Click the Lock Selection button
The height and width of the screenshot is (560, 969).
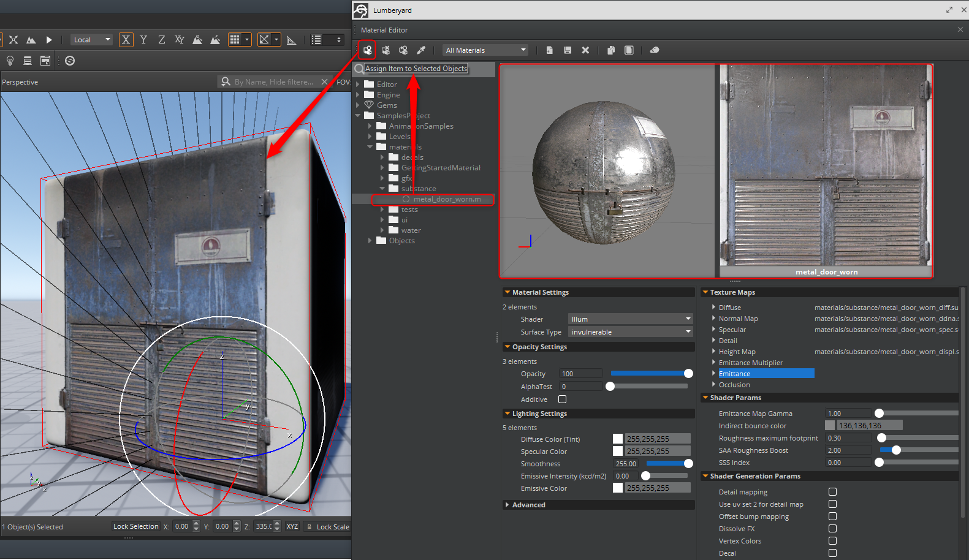(x=135, y=526)
